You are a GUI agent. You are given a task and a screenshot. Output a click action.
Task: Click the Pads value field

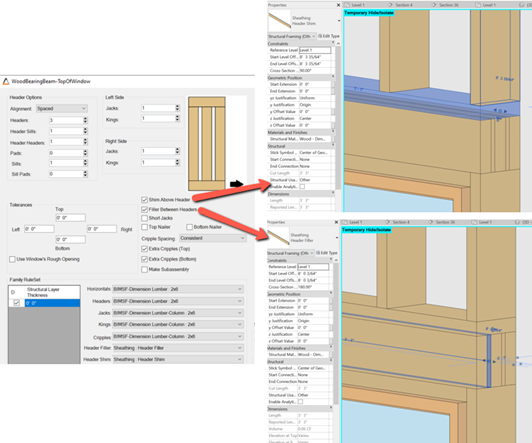66,153
